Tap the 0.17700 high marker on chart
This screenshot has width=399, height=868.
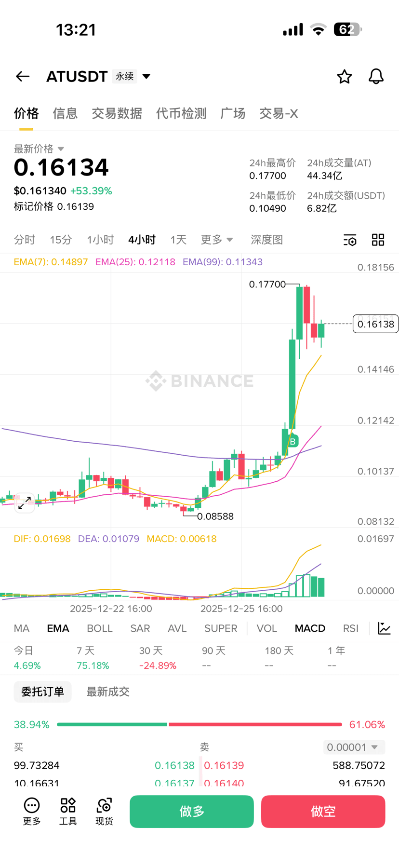267,285
